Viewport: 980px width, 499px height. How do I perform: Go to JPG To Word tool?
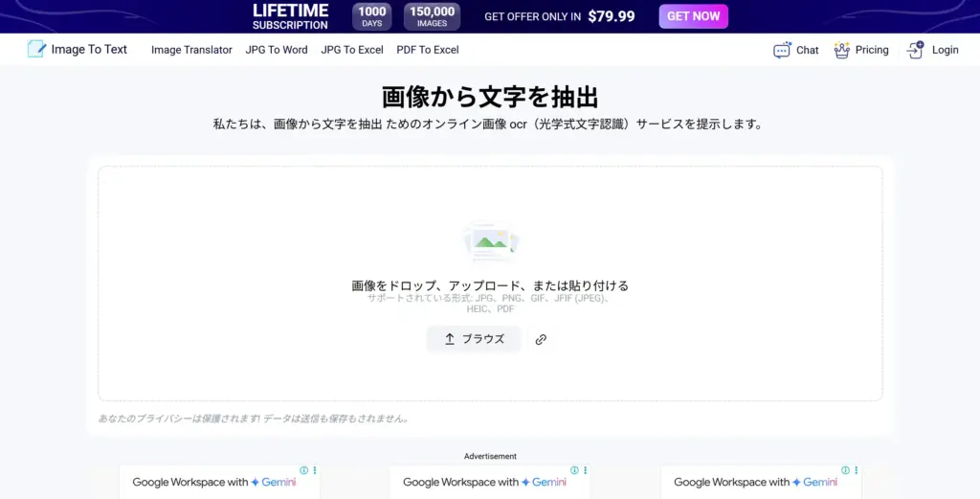[x=277, y=50]
